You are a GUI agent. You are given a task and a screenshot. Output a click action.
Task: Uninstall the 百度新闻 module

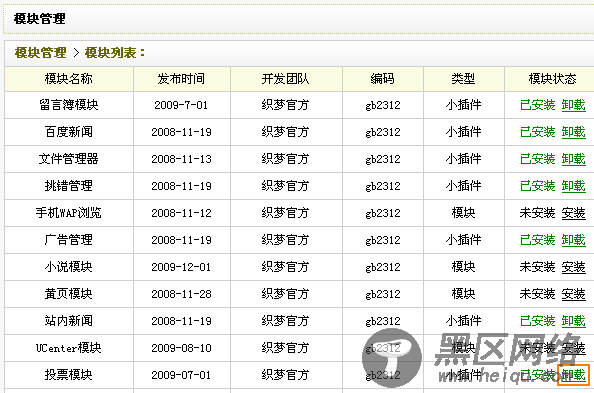(573, 132)
